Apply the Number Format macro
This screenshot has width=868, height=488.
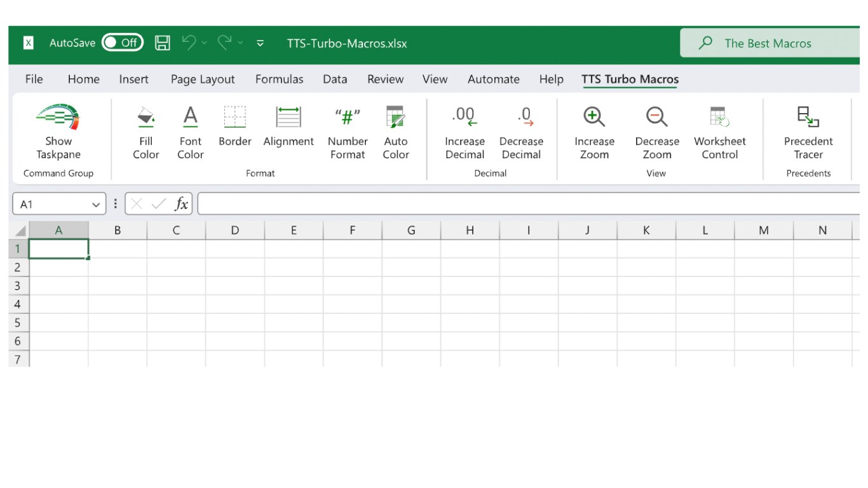(348, 133)
